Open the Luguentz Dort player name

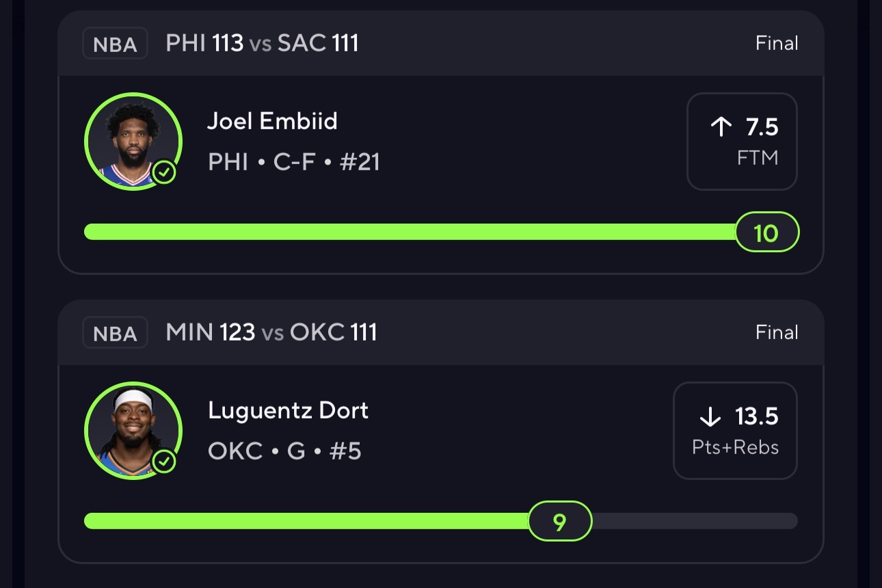coord(288,410)
